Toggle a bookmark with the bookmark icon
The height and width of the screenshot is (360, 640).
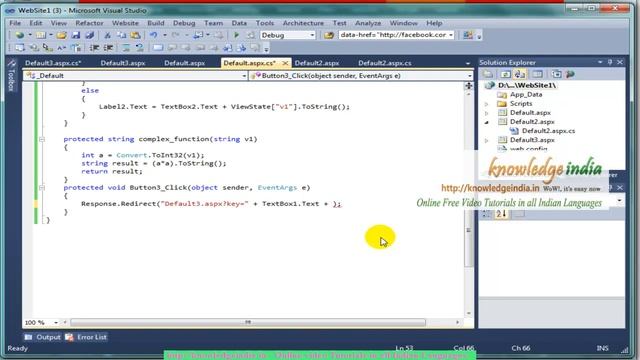tap(158, 48)
